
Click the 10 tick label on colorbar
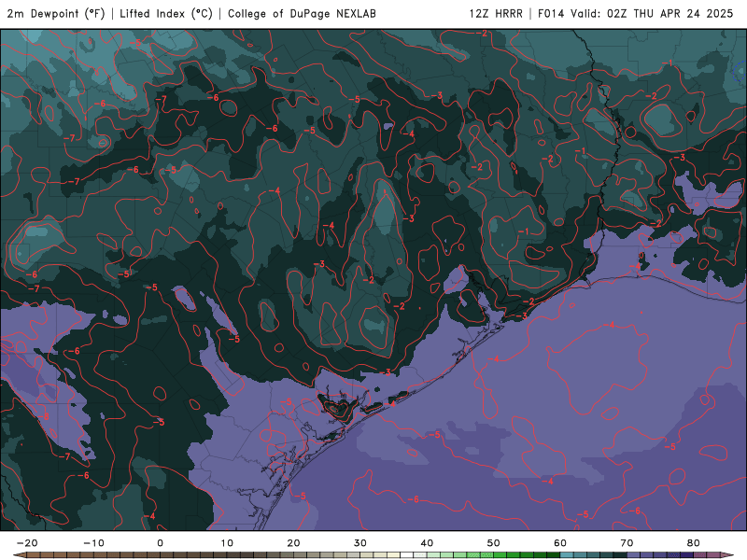[x=227, y=543]
